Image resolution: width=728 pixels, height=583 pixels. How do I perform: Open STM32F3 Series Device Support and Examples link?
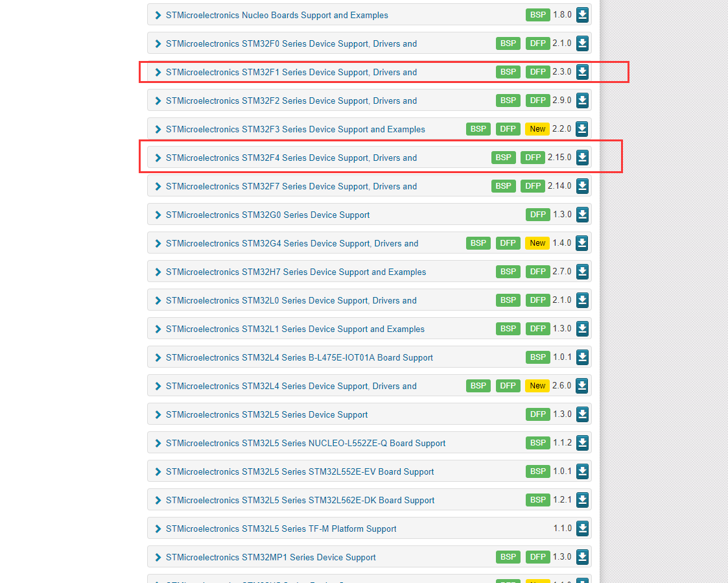click(296, 129)
